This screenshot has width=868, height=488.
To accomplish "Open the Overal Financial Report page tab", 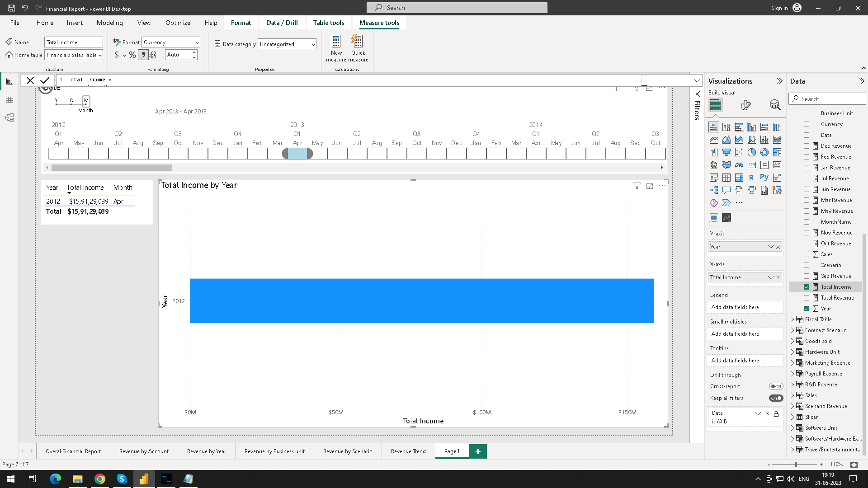I will tap(73, 451).
